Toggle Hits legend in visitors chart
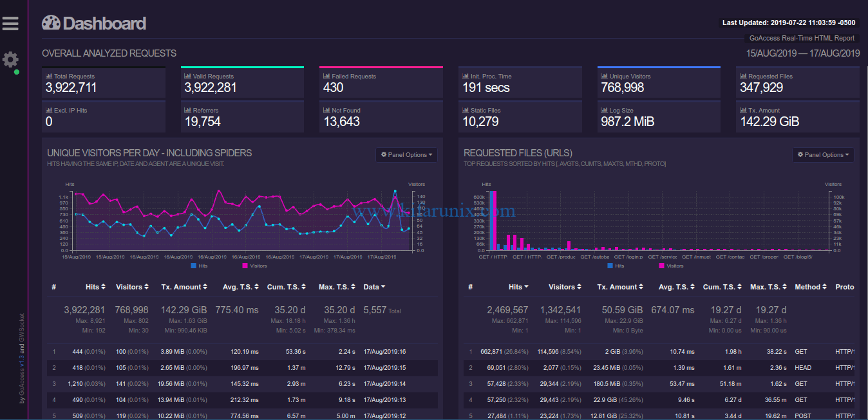Viewport: 868px width, 420px height. (199, 266)
